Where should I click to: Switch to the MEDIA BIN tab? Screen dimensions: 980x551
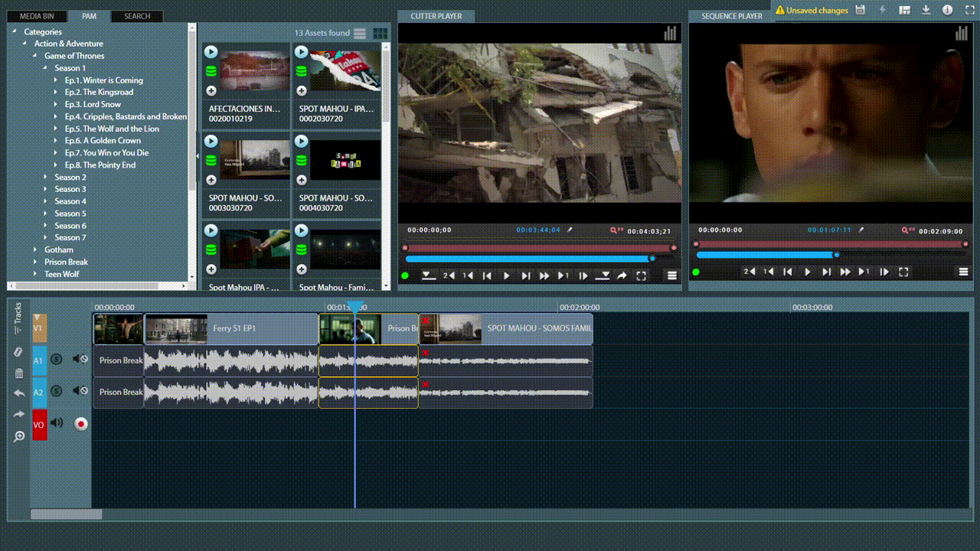pos(36,16)
